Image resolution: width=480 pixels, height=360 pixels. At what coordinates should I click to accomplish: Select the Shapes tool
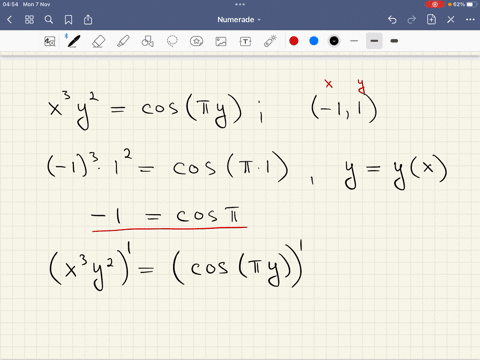pyautogui.click(x=147, y=41)
